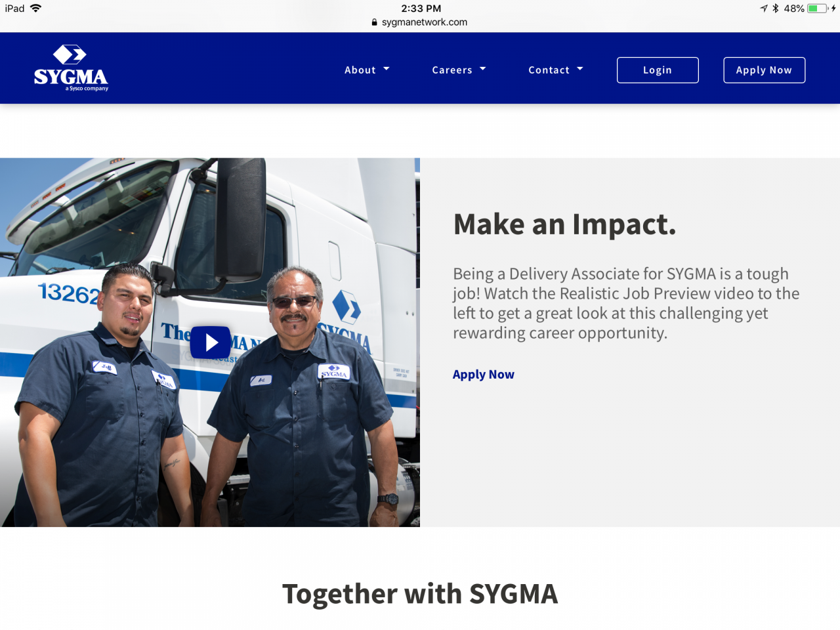Tap the sygmanetwork.com address bar
840x630 pixels.
click(420, 22)
